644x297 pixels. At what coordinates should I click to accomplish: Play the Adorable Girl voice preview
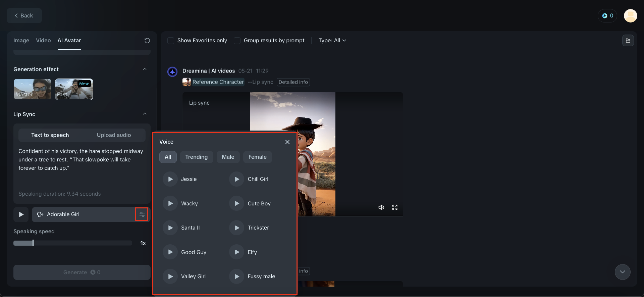tap(21, 214)
